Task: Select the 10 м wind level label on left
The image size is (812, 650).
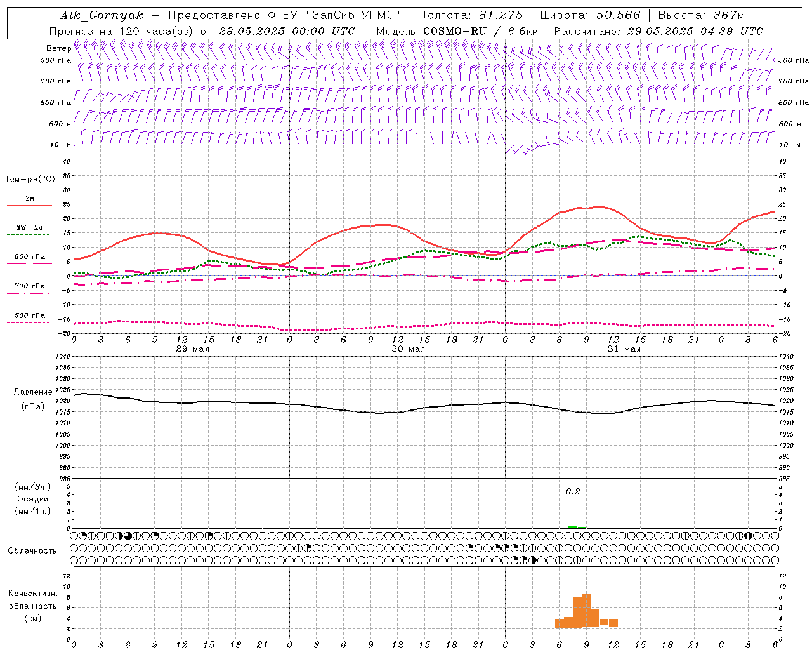Action: click(x=60, y=145)
